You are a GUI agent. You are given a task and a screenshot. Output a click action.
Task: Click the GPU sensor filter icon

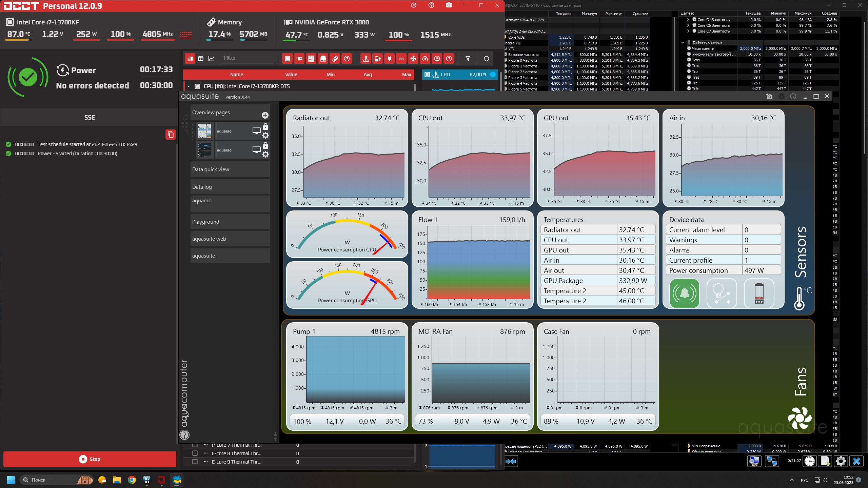point(299,59)
